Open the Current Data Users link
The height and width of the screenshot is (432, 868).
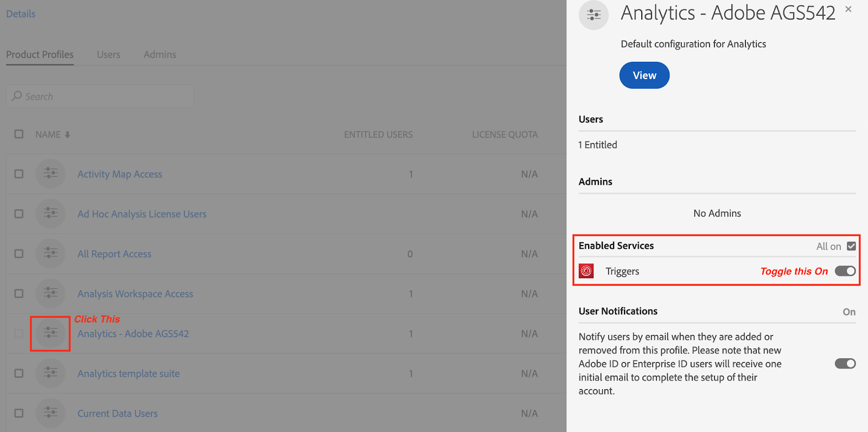[x=118, y=414]
